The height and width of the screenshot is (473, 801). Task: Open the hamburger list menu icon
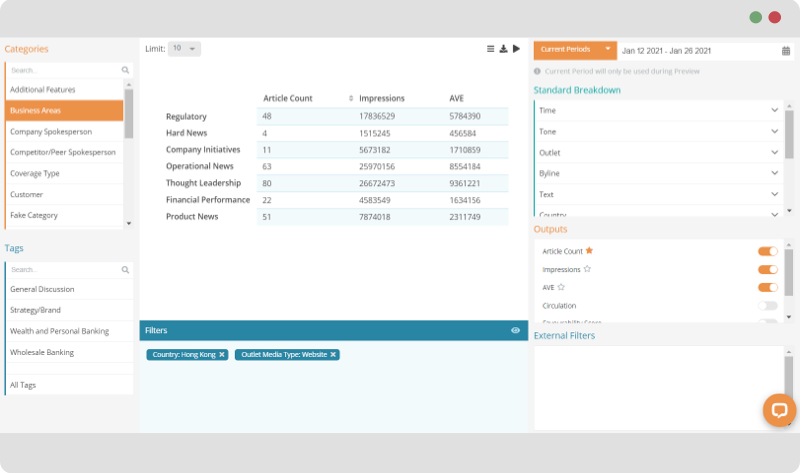pos(490,48)
